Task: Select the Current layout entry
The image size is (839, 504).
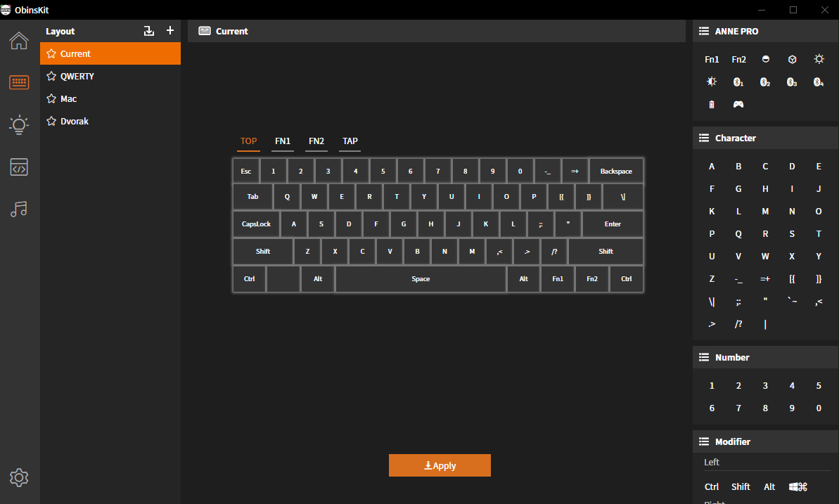Action: [x=110, y=53]
